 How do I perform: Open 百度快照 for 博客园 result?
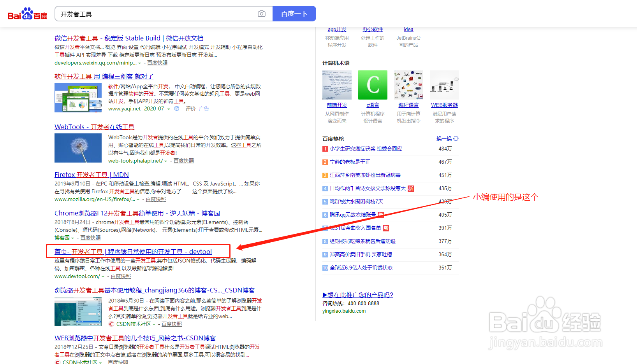click(x=90, y=238)
